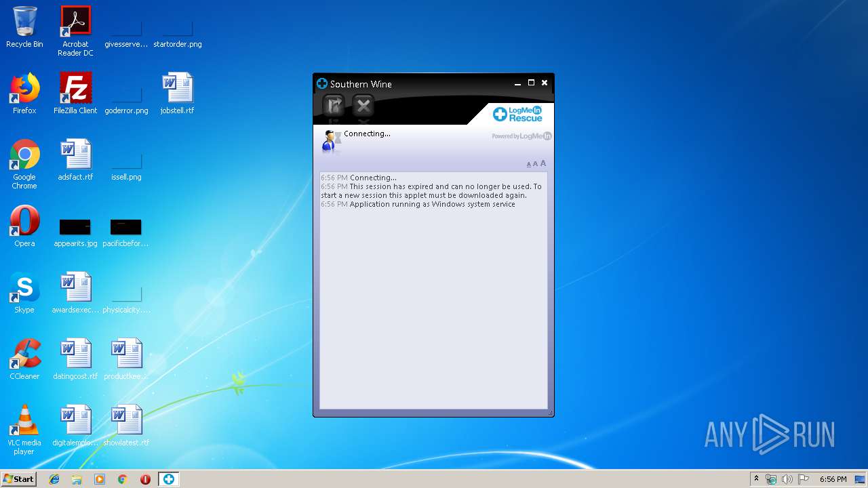Select FileZilla Client desktop shortcut

[x=75, y=94]
